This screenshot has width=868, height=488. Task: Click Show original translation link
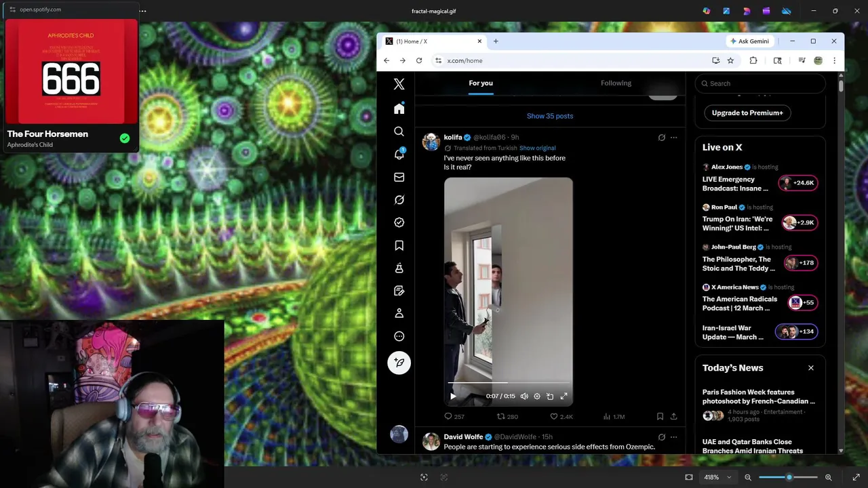pos(538,148)
